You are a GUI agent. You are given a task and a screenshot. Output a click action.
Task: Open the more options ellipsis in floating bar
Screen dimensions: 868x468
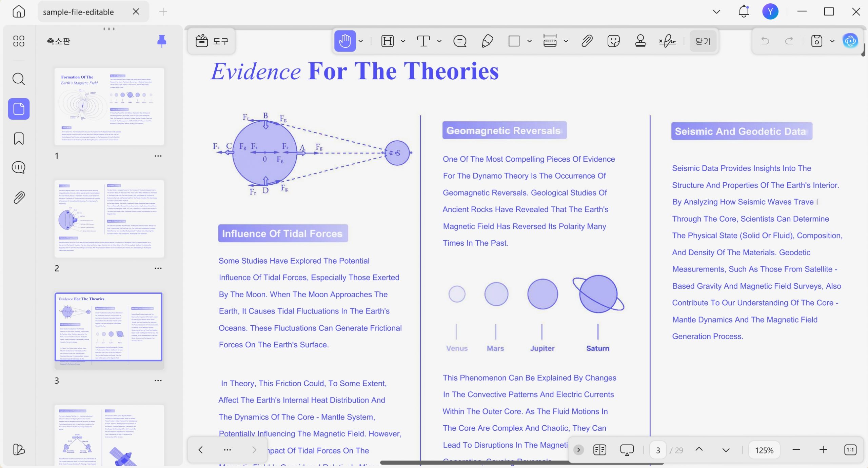click(228, 450)
